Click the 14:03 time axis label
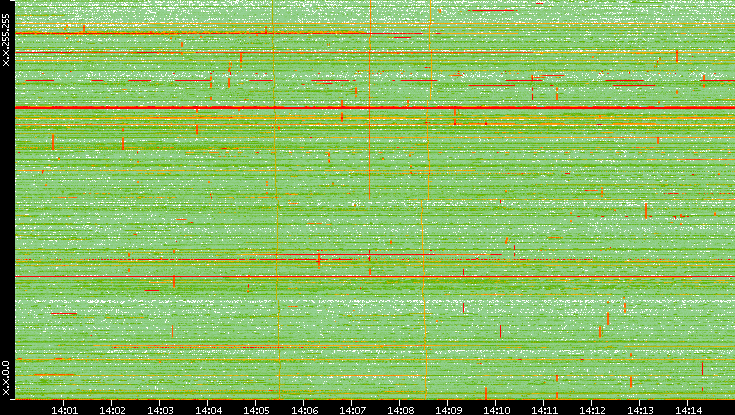 tap(160, 410)
